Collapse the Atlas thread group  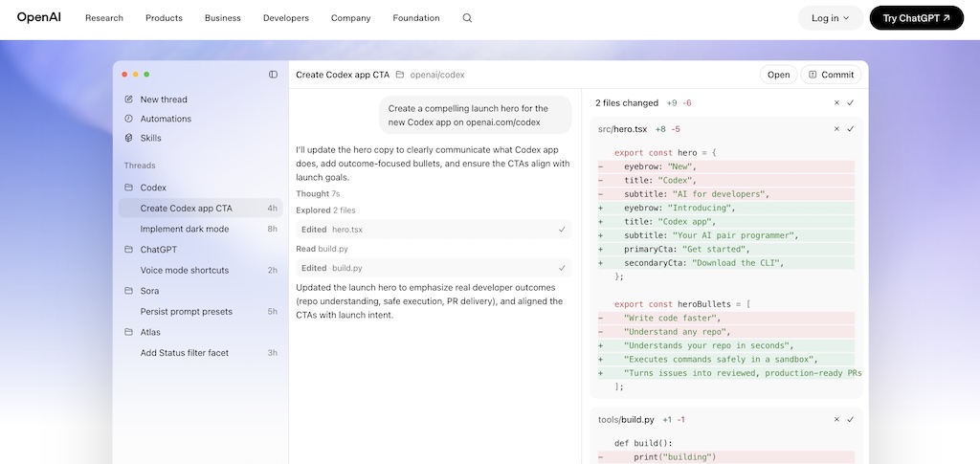click(x=150, y=332)
